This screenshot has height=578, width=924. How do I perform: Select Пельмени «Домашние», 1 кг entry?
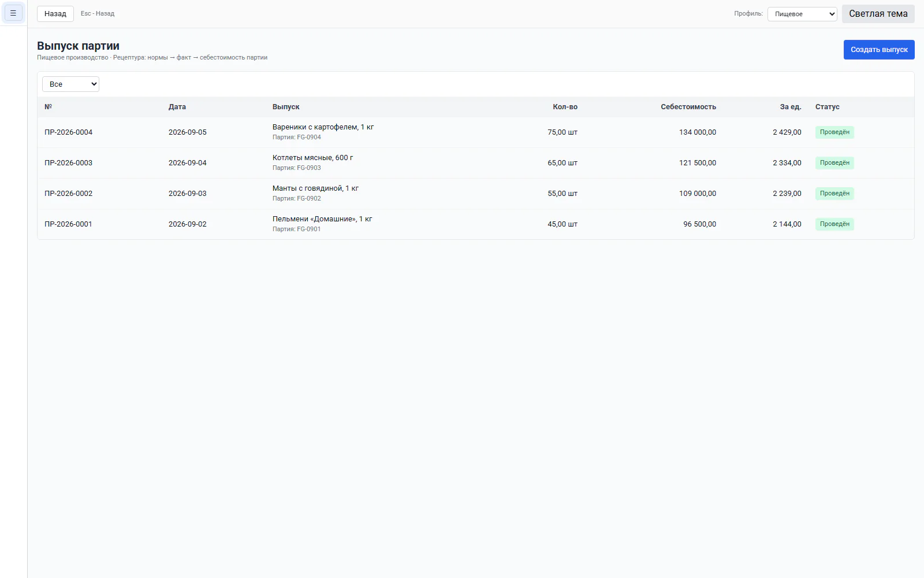point(322,219)
